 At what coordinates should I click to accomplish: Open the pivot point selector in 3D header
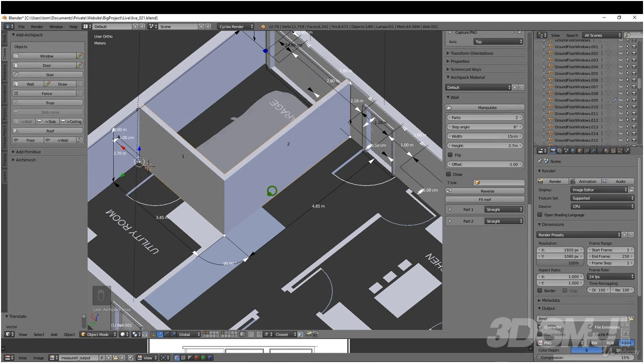[x=136, y=334]
